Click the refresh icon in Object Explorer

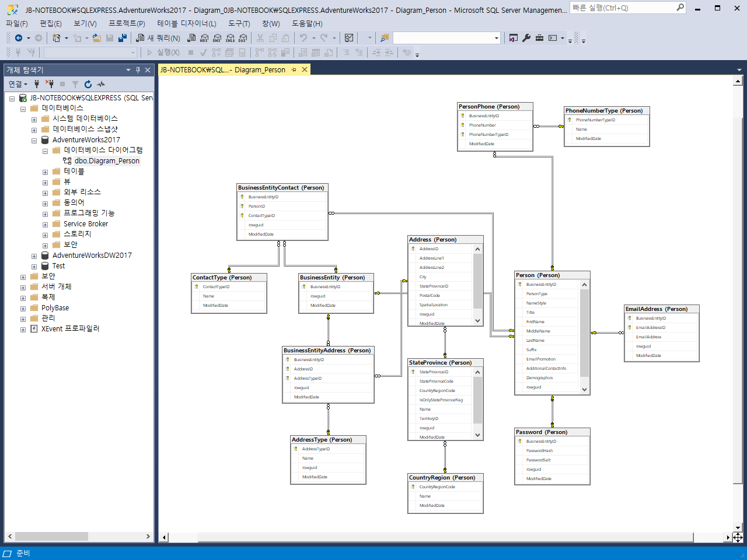(x=88, y=84)
